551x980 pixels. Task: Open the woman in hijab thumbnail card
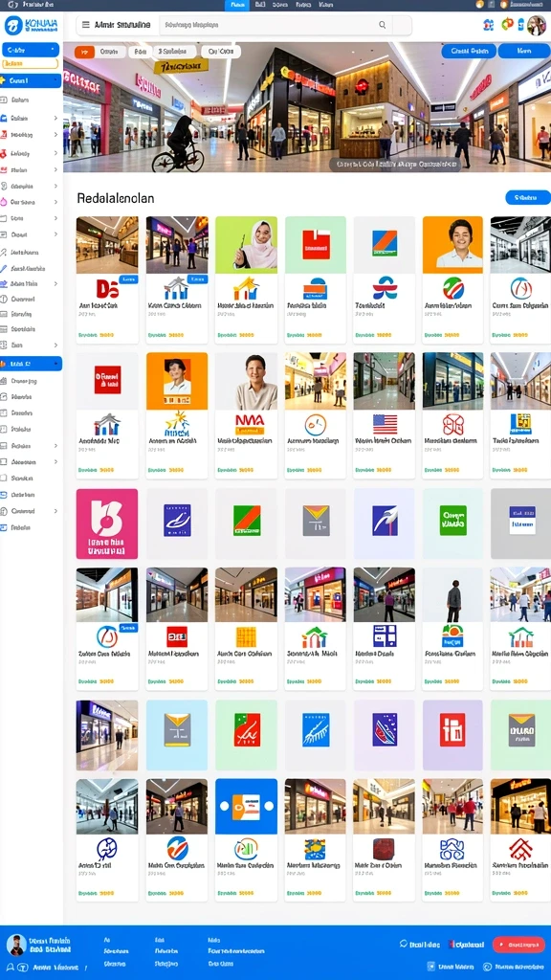click(246, 280)
